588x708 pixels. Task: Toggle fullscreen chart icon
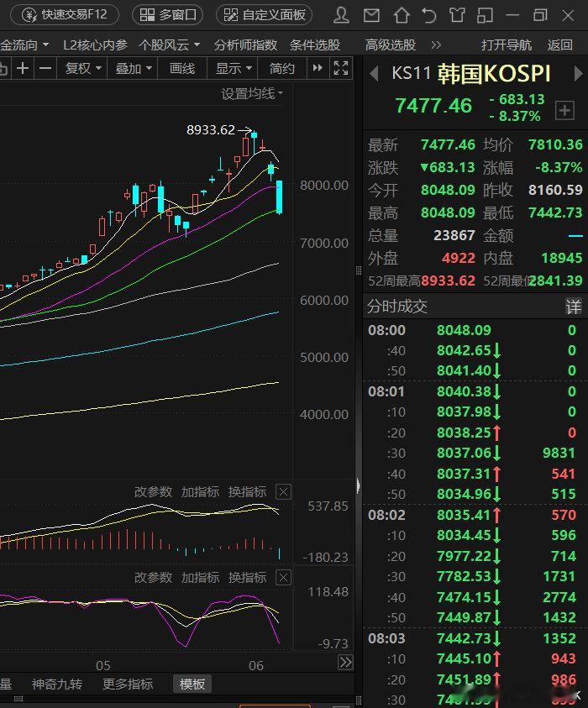(x=341, y=68)
